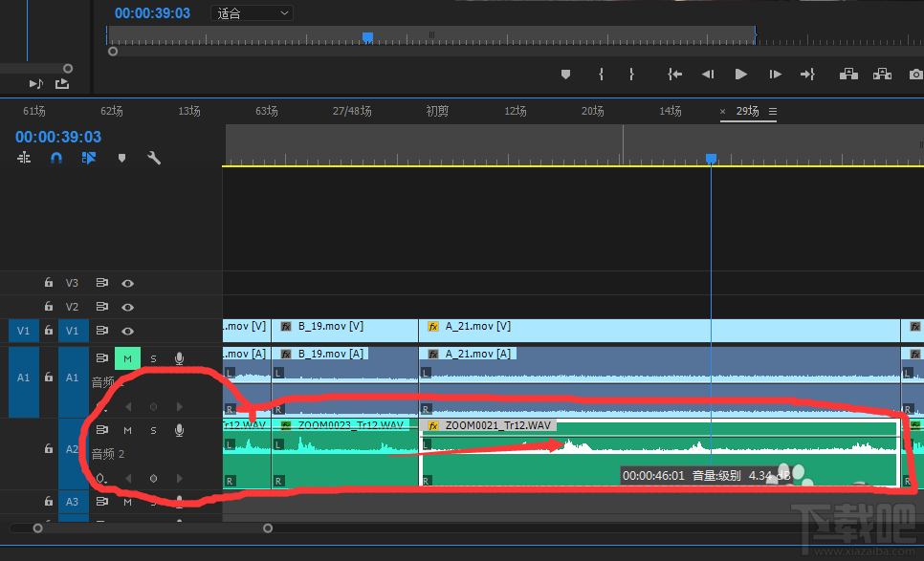This screenshot has height=561, width=924.
Task: Switch to the 27/48场 sequence tab
Action: tap(352, 112)
